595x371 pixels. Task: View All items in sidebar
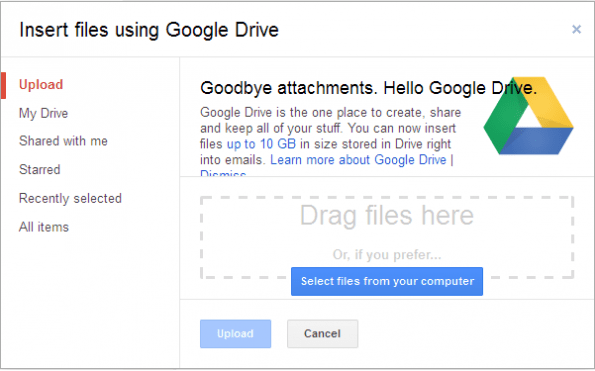pos(44,227)
